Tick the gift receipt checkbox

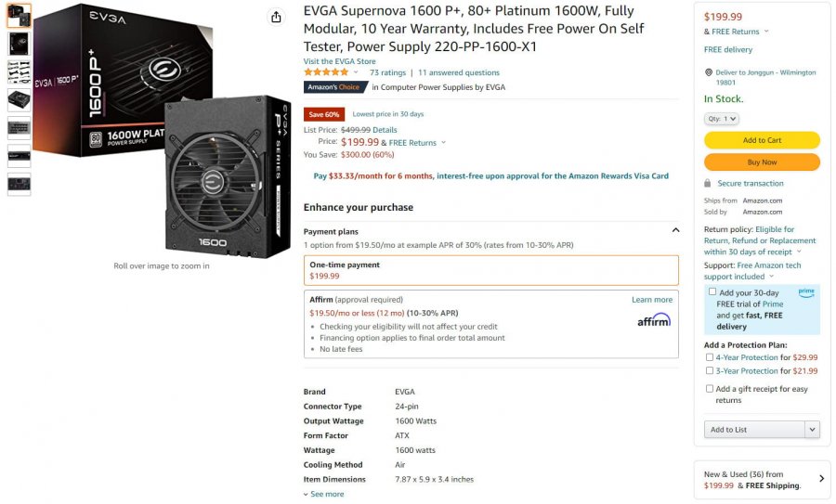tap(710, 389)
